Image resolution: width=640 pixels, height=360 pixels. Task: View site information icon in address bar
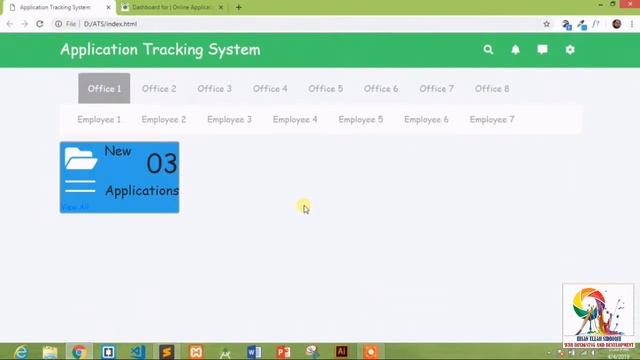(x=58, y=24)
